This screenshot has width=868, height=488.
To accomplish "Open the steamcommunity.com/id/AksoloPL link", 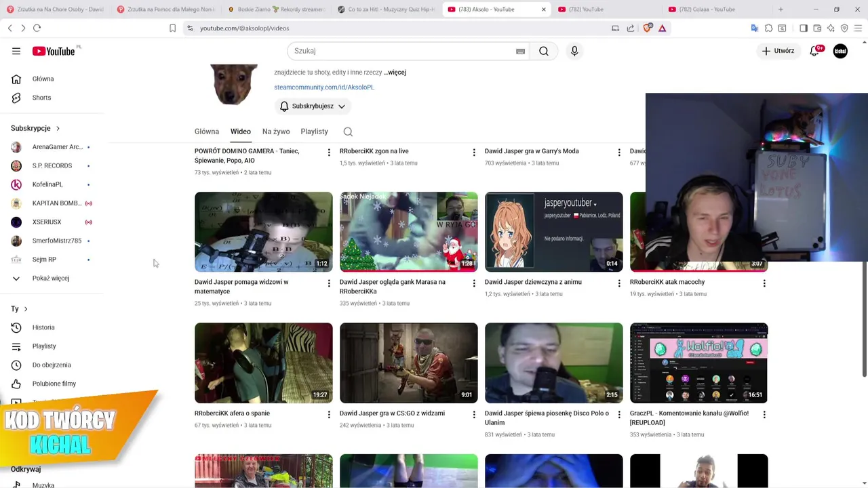I will [x=324, y=87].
